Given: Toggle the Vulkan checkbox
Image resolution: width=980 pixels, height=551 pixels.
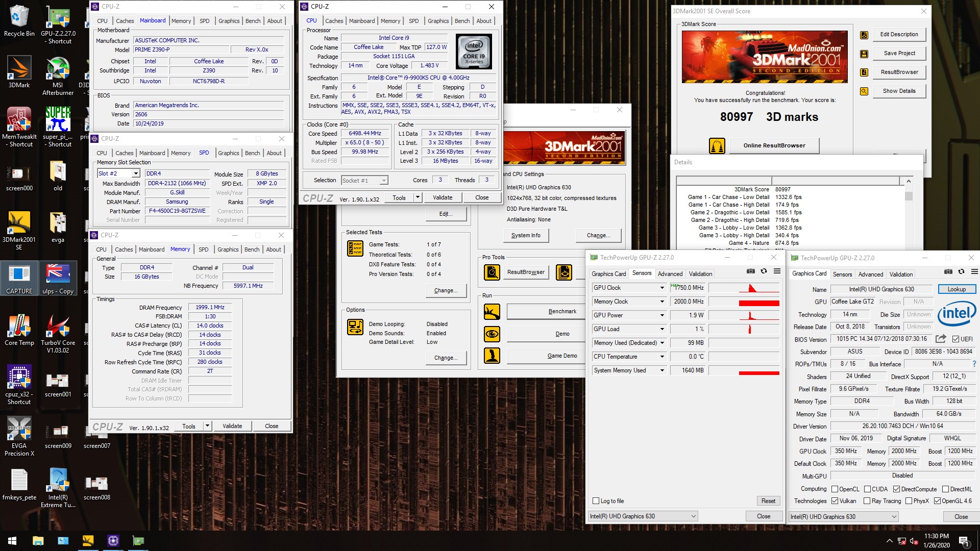Looking at the screenshot, I should pyautogui.click(x=835, y=501).
